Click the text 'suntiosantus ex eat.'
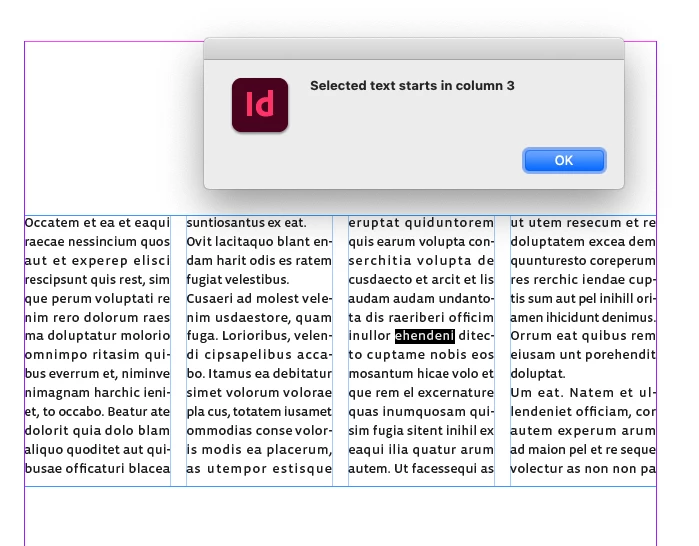Viewport: 699px width, 546px height. (247, 222)
